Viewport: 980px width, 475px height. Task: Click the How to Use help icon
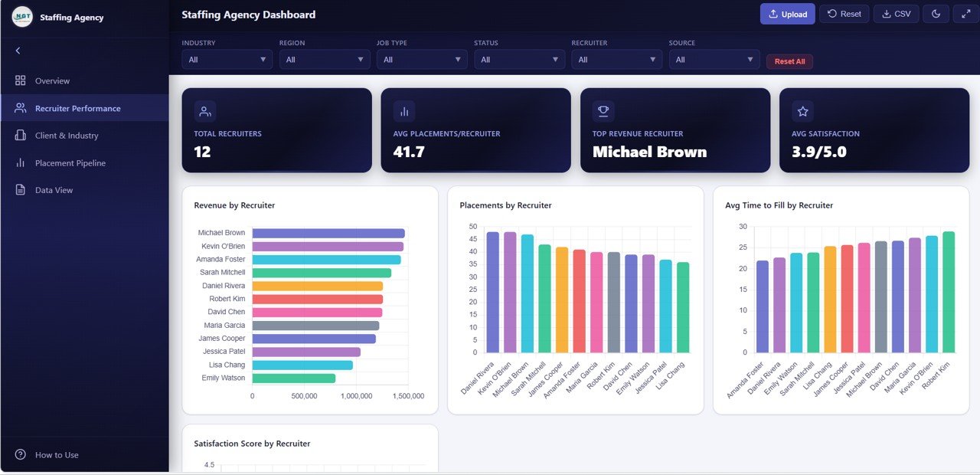19,454
